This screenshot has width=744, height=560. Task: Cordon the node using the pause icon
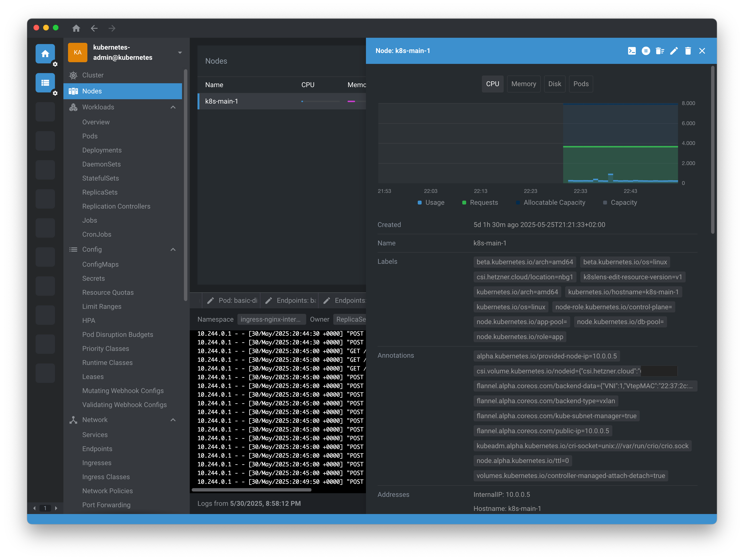pos(646,51)
